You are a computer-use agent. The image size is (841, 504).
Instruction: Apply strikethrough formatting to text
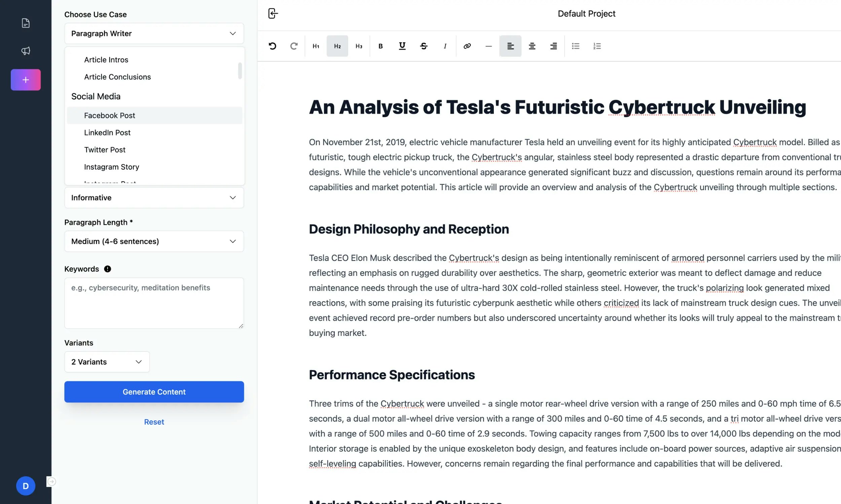click(x=424, y=46)
